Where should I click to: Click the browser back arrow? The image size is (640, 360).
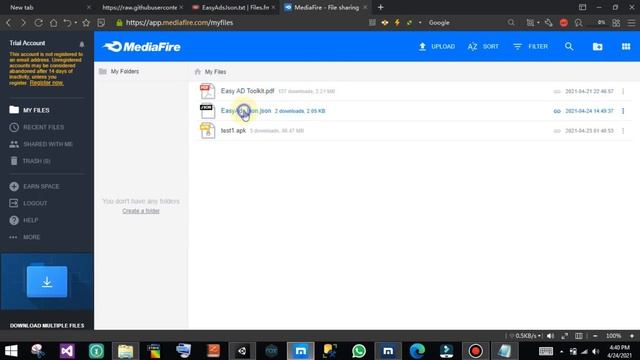9,23
